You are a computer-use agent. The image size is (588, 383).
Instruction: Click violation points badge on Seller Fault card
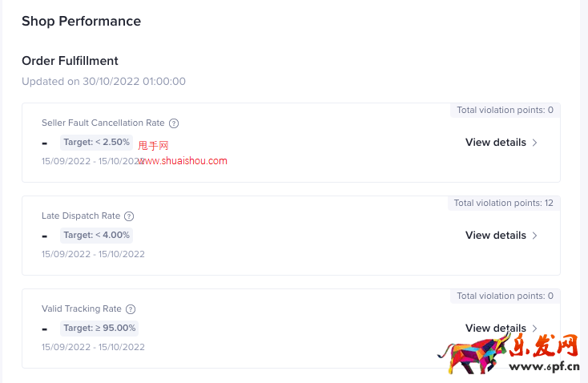pyautogui.click(x=505, y=111)
